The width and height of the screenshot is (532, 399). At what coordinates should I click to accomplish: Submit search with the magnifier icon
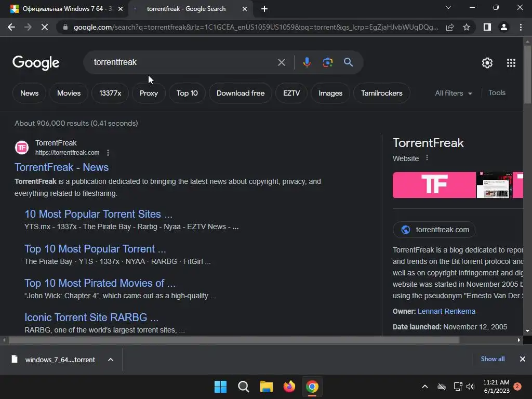348,62
